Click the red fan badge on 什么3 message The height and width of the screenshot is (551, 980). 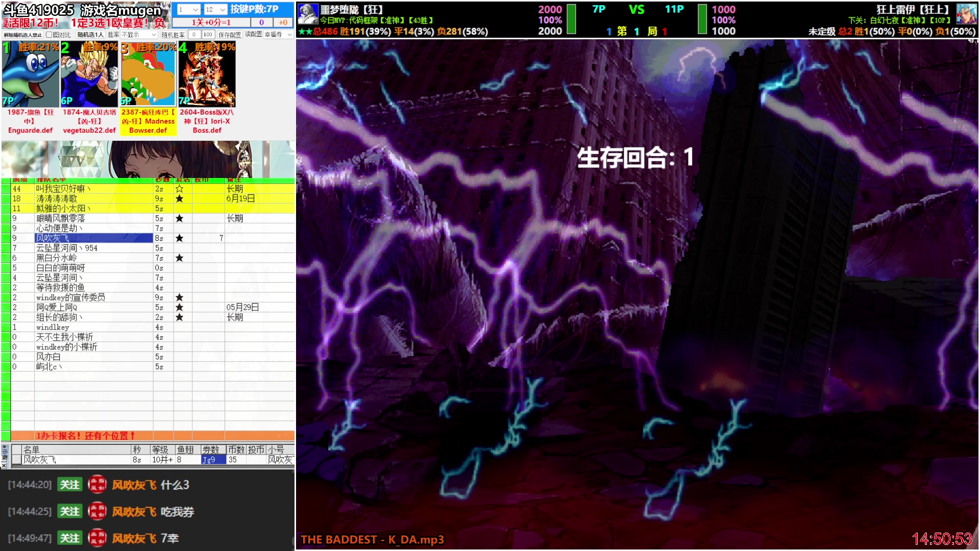(97, 484)
